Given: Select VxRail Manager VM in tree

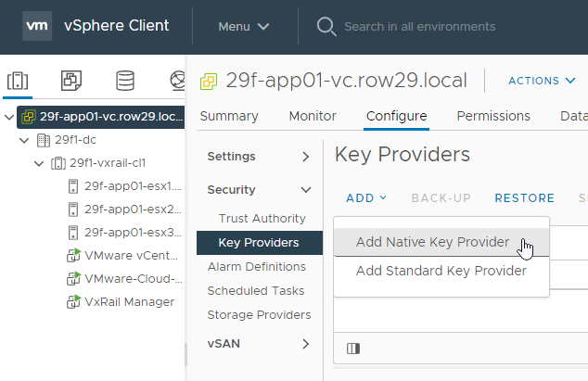Looking at the screenshot, I should (x=129, y=302).
